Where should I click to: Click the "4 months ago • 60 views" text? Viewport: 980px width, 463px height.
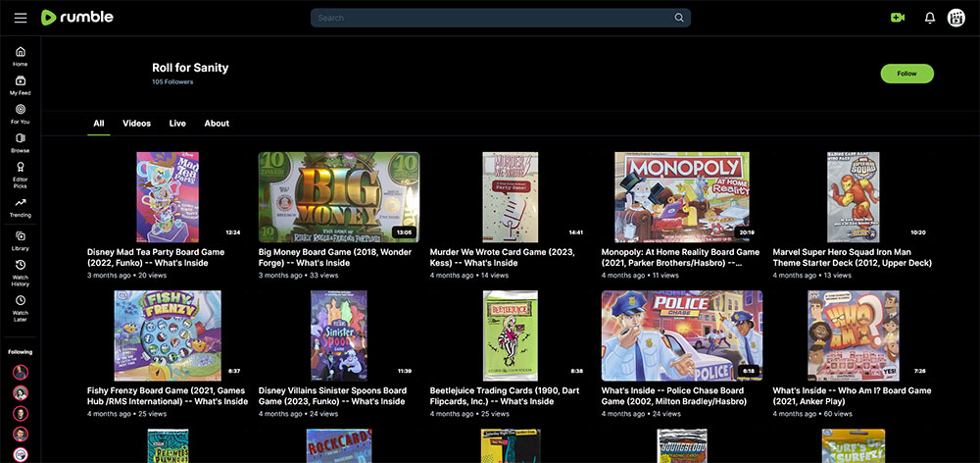[x=812, y=414]
